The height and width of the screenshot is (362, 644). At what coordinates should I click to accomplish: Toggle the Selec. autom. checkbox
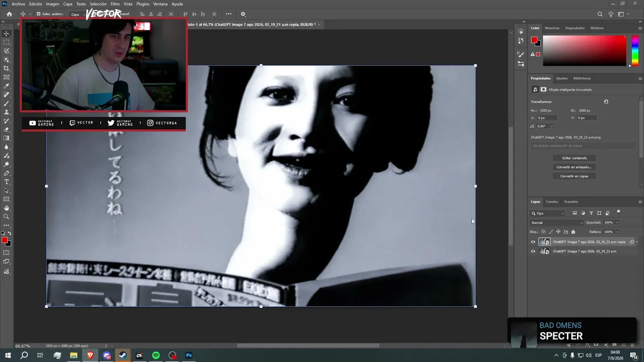[x=39, y=14]
